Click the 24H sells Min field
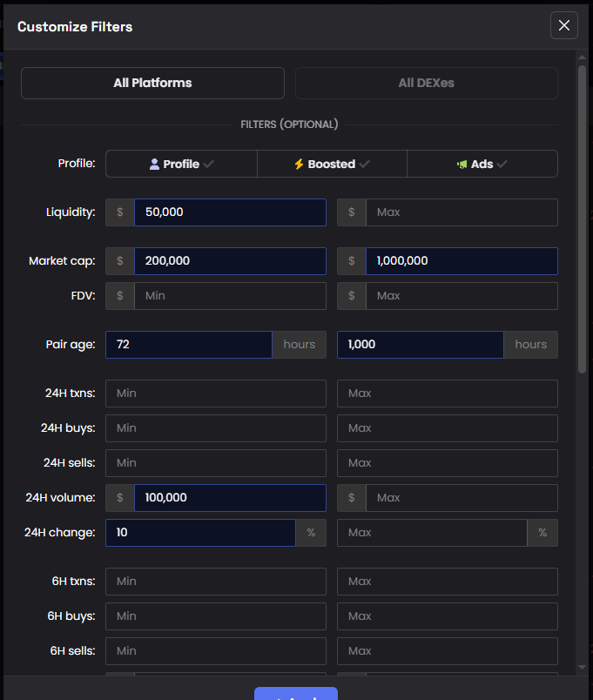Viewport: 593px width, 700px height. 216,463
